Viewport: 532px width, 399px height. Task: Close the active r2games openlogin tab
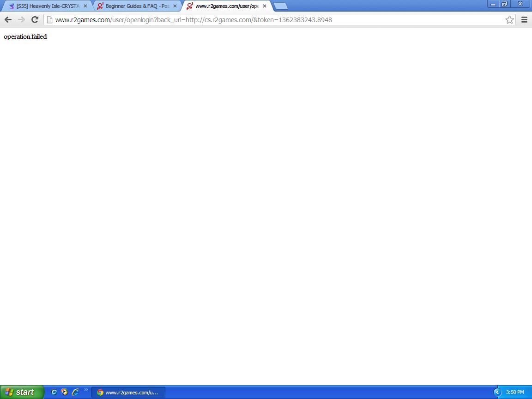(x=265, y=6)
